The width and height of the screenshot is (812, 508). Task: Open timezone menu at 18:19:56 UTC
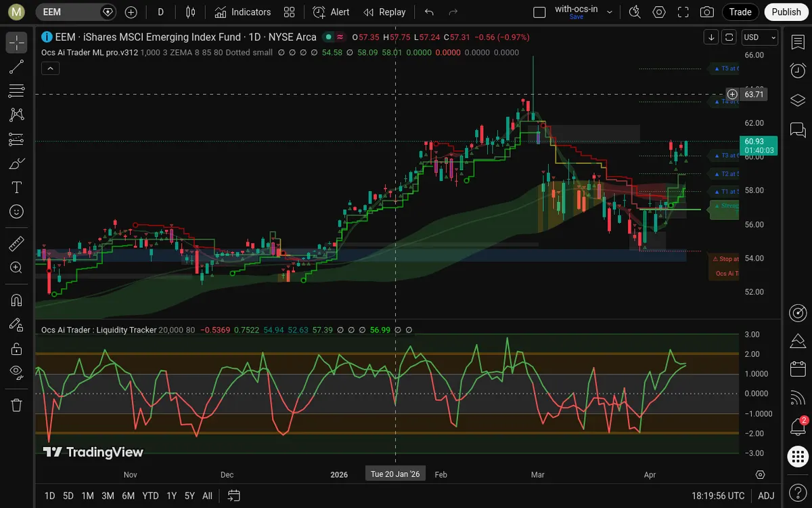[718, 496]
